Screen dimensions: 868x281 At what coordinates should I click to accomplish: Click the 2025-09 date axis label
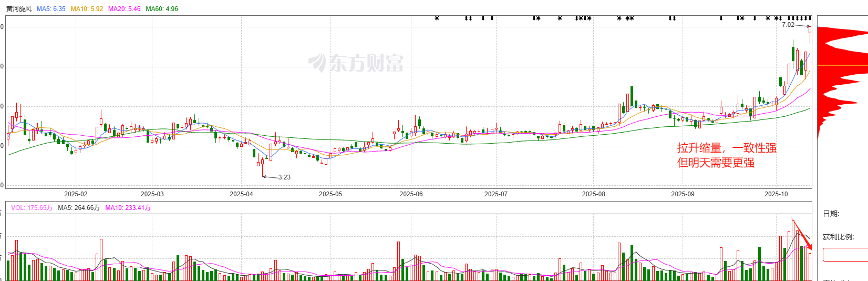pyautogui.click(x=683, y=194)
